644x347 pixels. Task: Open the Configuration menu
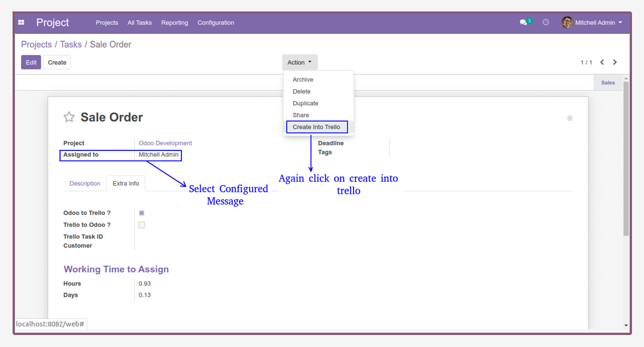point(216,23)
